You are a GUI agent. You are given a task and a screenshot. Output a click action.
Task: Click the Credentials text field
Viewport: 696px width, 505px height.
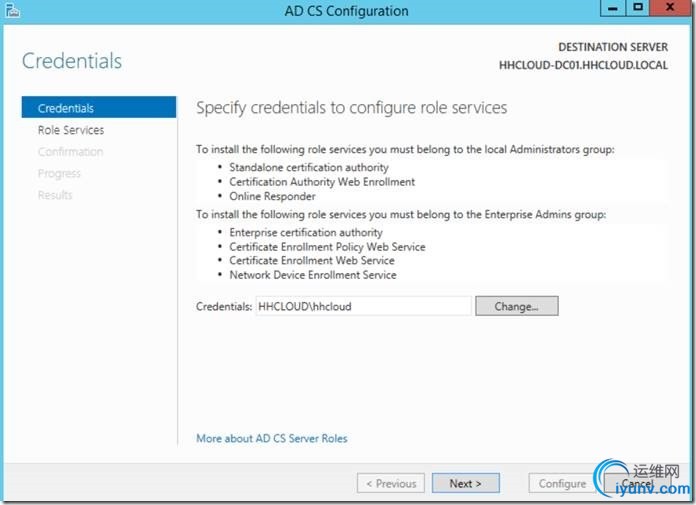pos(363,306)
